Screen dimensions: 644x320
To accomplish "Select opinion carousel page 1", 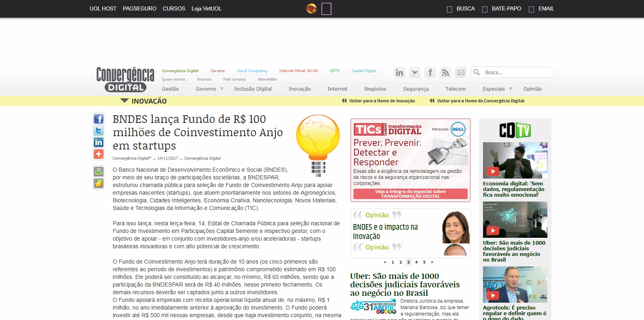I will point(393,262).
